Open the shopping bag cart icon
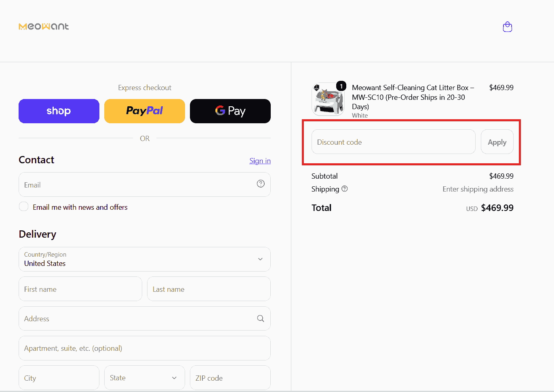The height and width of the screenshot is (392, 554). click(x=508, y=27)
